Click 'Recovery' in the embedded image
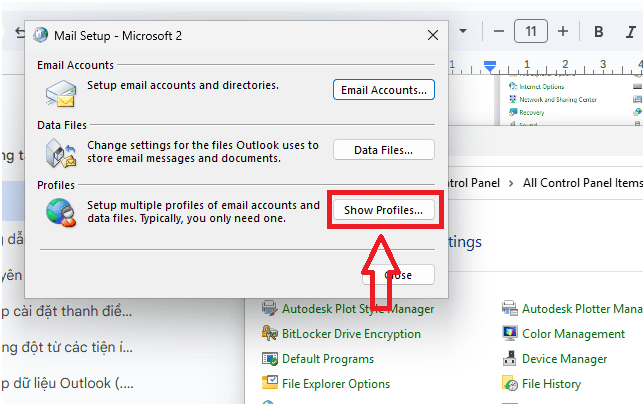Image resolution: width=643 pixels, height=406 pixels. 531,112
